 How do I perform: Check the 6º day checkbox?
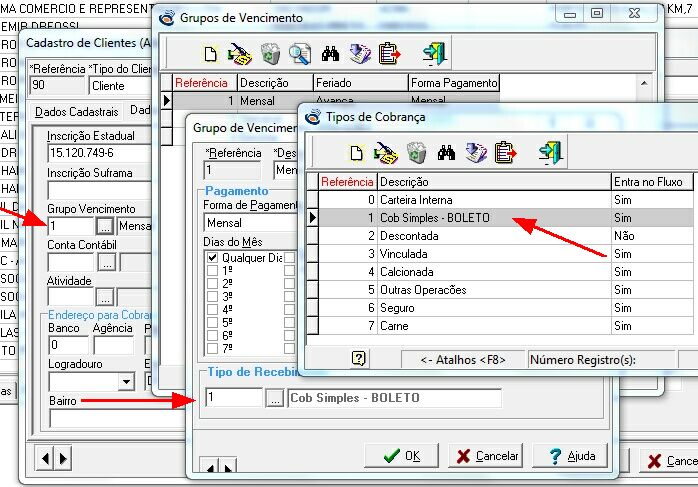pos(212,335)
